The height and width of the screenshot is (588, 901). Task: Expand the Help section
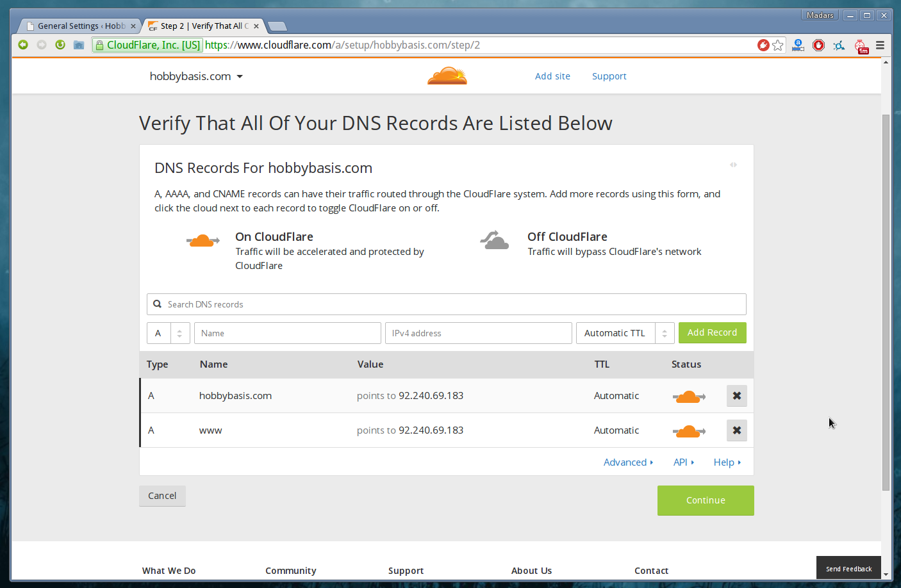coord(727,462)
